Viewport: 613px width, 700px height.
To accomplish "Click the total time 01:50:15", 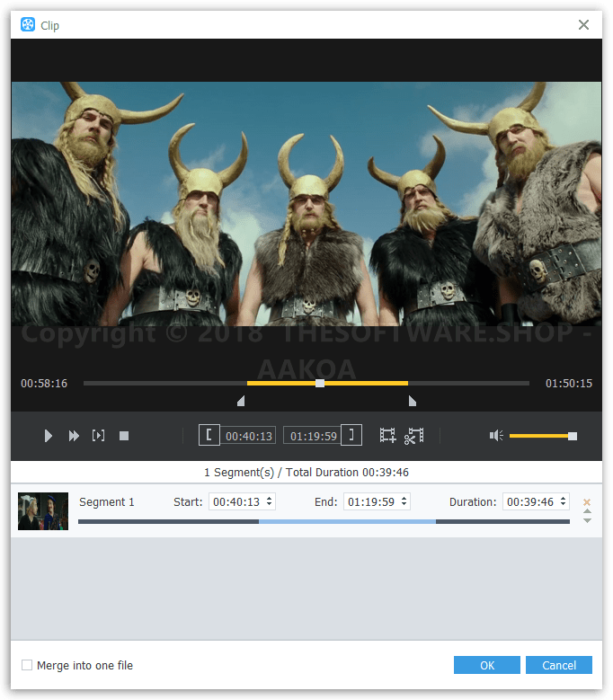I will click(569, 384).
